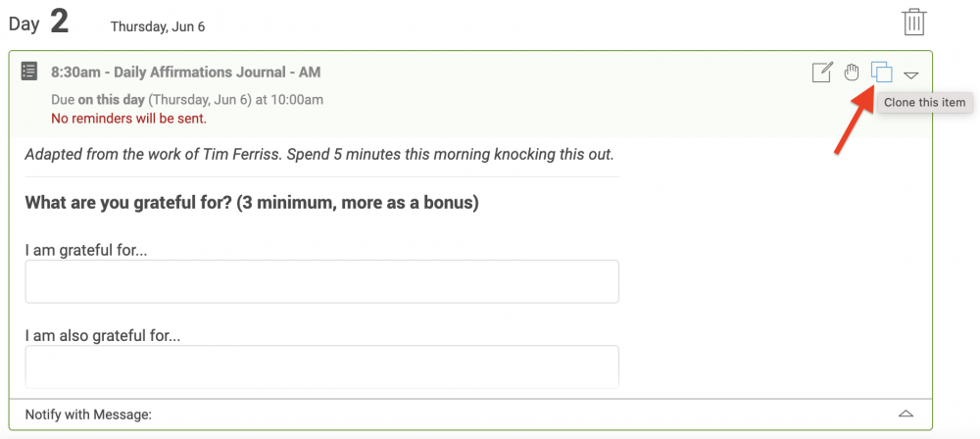Viewport: 980px width, 439px height.
Task: Click inside the "I am grateful for..." field
Action: pyautogui.click(x=321, y=281)
